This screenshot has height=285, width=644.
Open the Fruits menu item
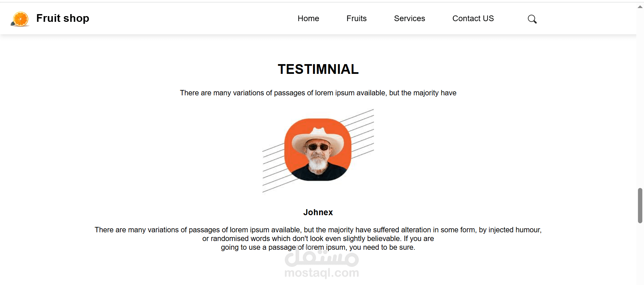click(x=357, y=18)
